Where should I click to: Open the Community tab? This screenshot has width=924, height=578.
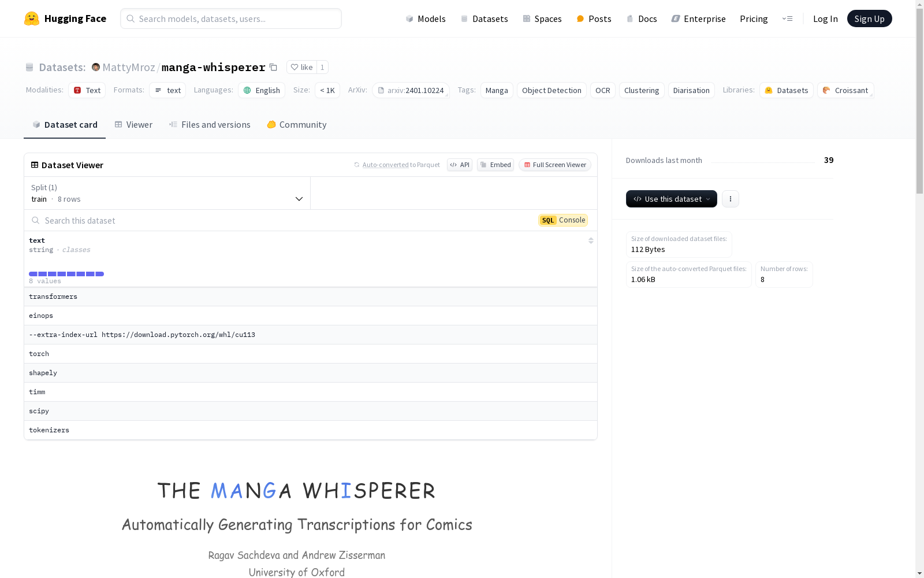[297, 125]
